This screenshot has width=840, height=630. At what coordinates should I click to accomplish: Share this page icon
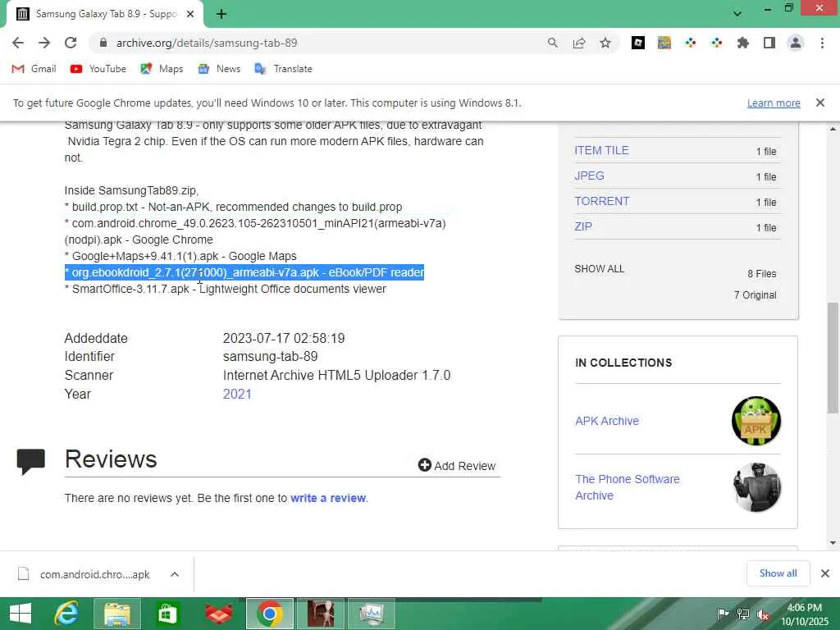(578, 43)
